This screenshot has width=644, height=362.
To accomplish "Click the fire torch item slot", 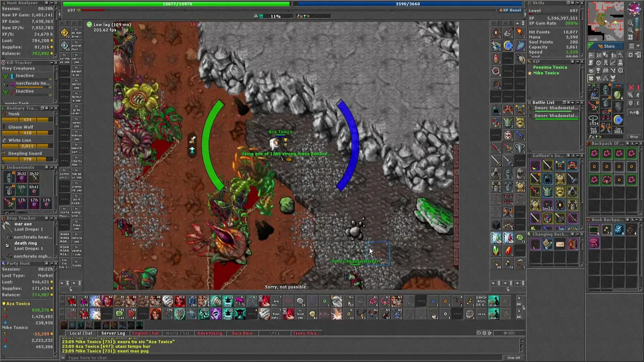I will tap(520, 33).
